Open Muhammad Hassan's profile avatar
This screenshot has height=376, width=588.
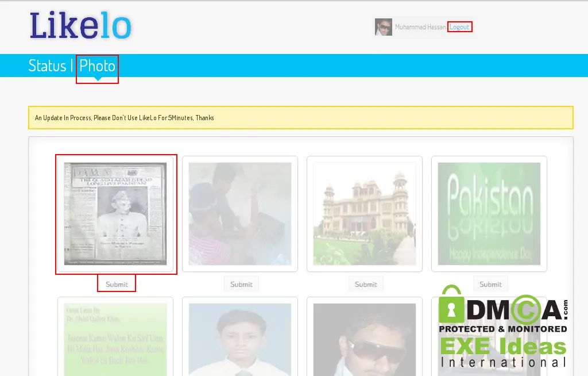point(383,27)
